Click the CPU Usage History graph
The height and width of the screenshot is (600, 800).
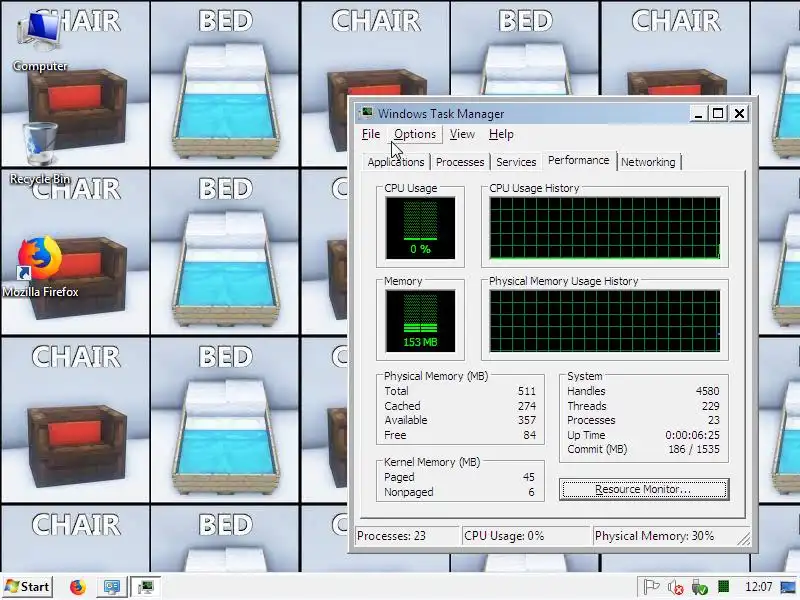[605, 228]
